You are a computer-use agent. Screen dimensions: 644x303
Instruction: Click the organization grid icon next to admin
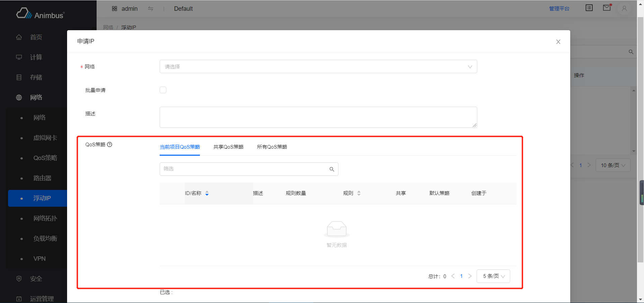(114, 8)
